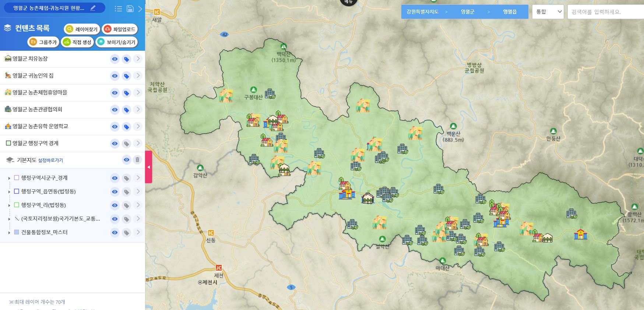The height and width of the screenshot is (310, 644).
Task: Click the yellow school marker near 함백산
Action: [x=580, y=234]
